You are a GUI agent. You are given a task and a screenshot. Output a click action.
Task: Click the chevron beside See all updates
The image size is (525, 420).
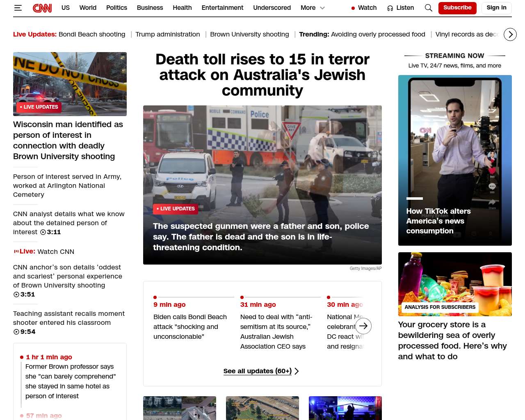pos(297,371)
